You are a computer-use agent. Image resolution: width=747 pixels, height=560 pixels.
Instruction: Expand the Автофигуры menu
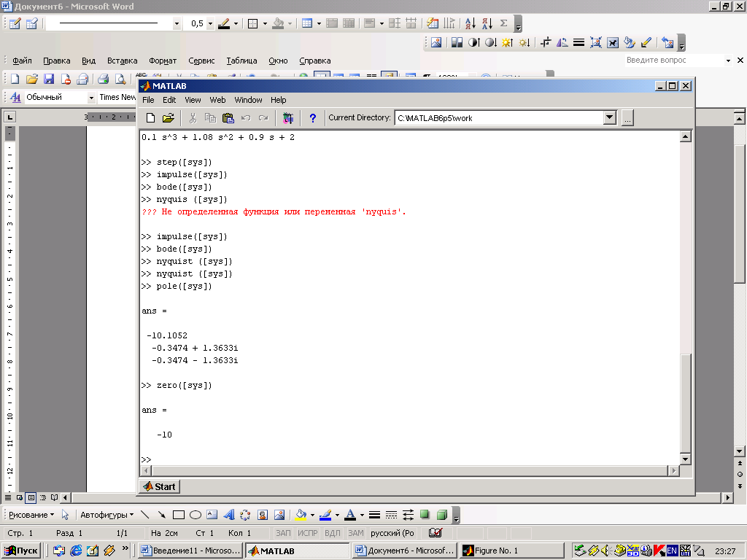106,515
